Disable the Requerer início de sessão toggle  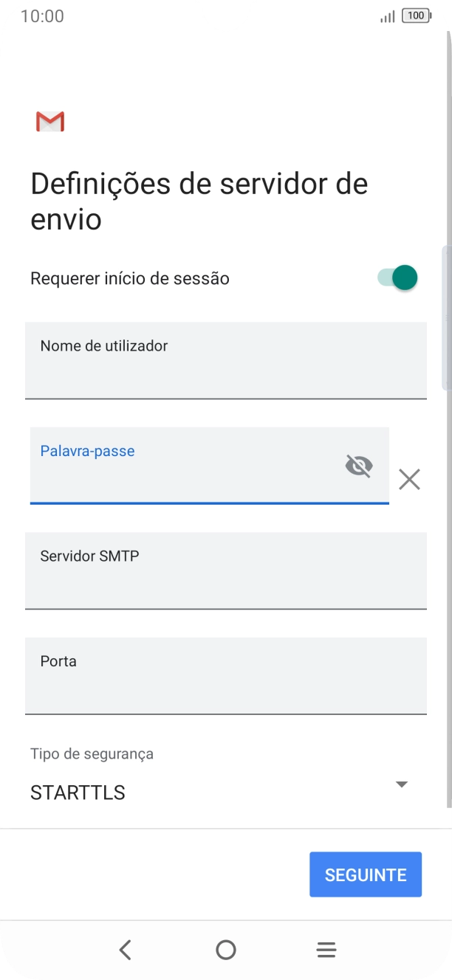pos(396,277)
